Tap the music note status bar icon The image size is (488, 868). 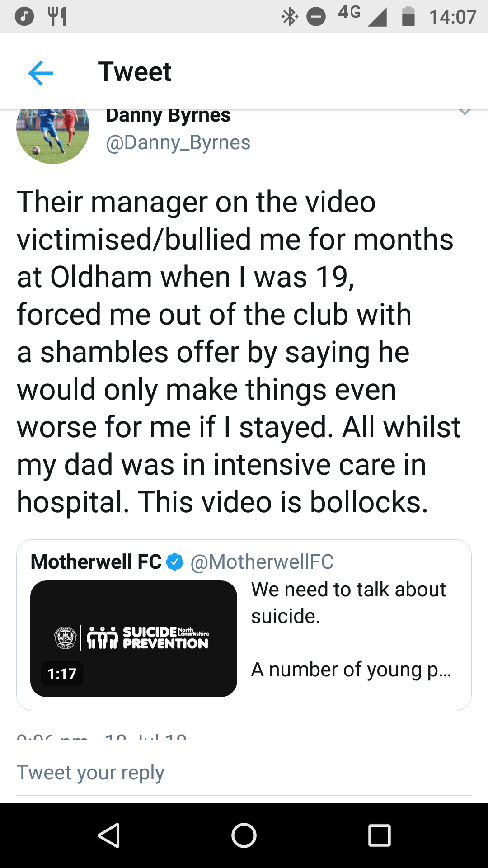24,17
